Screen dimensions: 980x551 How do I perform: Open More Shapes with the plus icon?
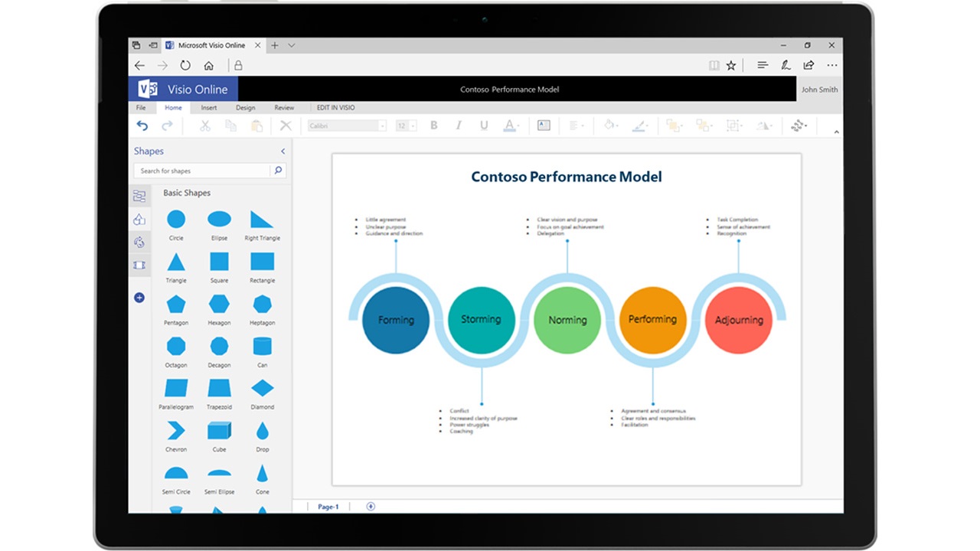[139, 297]
